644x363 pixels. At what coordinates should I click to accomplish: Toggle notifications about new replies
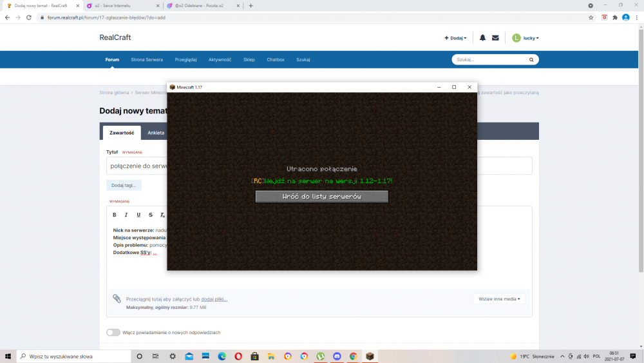point(113,333)
